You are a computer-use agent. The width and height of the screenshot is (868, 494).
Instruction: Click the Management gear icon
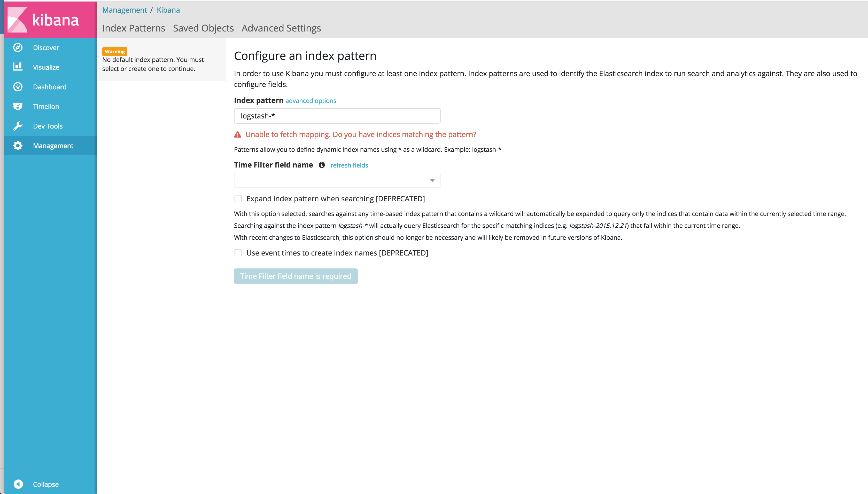(17, 146)
